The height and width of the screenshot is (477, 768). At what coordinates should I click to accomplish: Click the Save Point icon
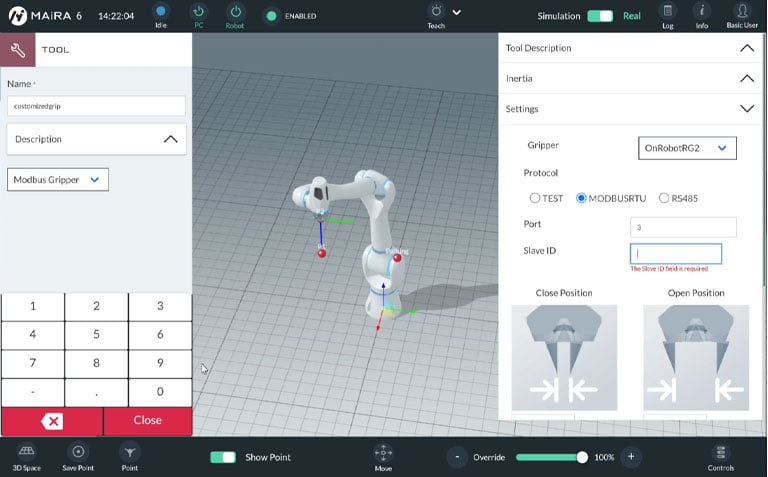click(x=78, y=452)
